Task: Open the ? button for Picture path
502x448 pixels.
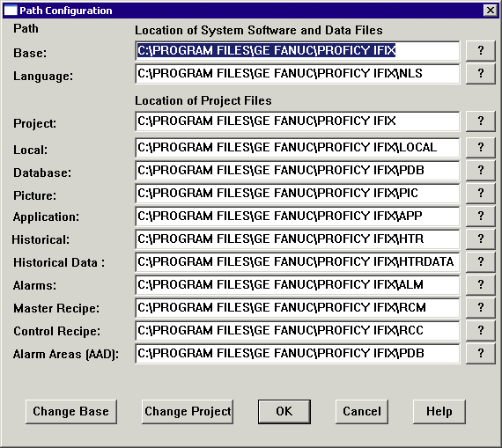Action: [481, 193]
